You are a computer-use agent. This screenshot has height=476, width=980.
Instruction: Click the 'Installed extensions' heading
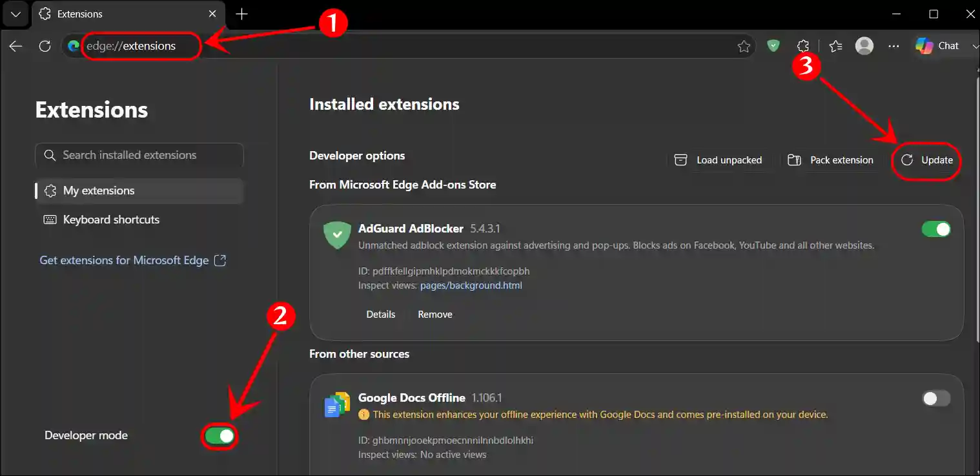coord(384,105)
